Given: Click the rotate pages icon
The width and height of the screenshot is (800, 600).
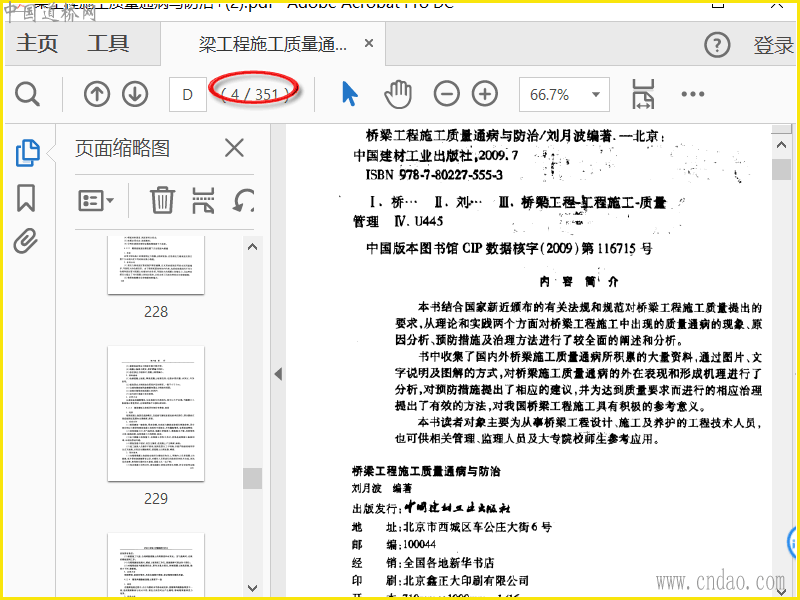Looking at the screenshot, I should click(243, 200).
